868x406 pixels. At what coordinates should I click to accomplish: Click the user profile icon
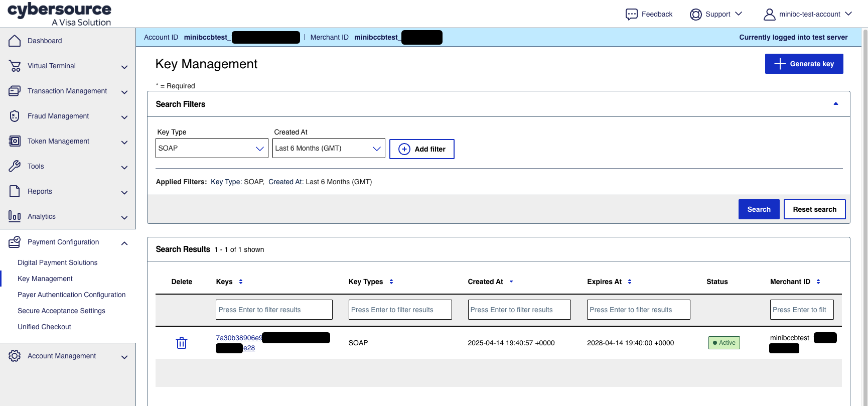point(769,14)
